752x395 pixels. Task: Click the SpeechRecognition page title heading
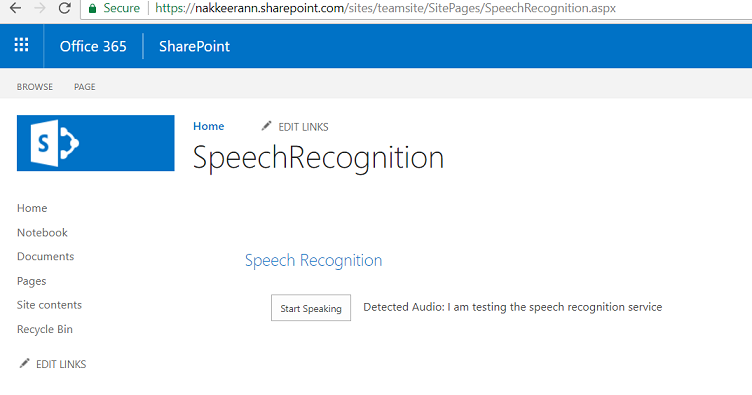[318, 158]
